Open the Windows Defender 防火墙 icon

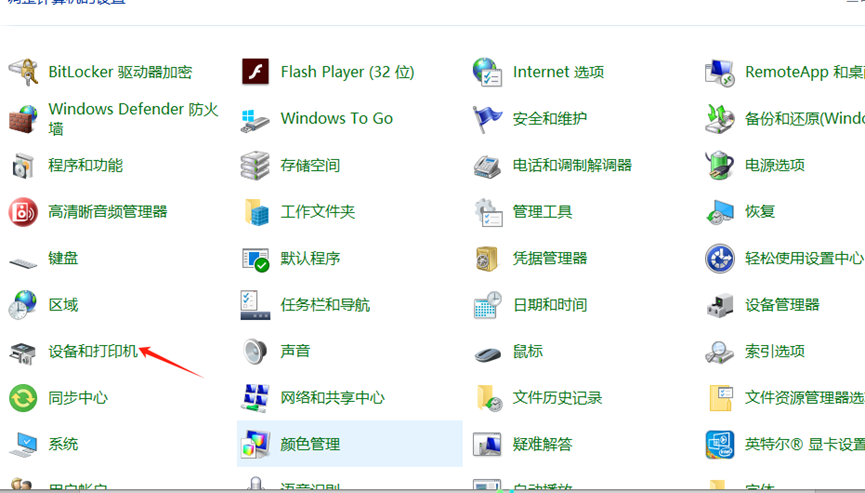click(x=23, y=119)
